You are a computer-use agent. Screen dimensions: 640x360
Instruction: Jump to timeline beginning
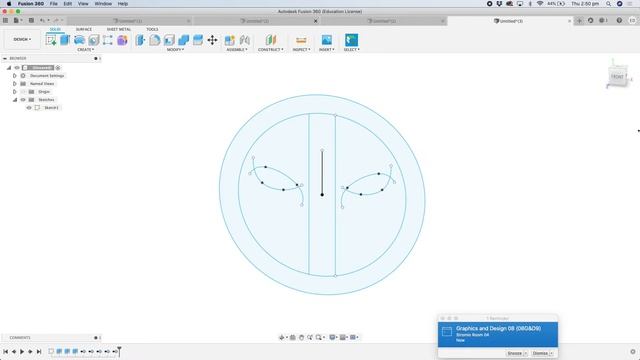5,351
